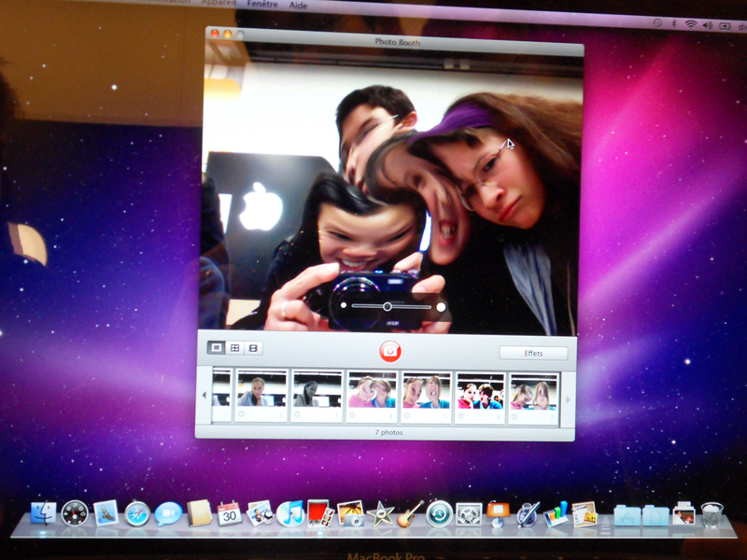
Task: Open iMovie star icon in dock
Action: click(x=380, y=513)
